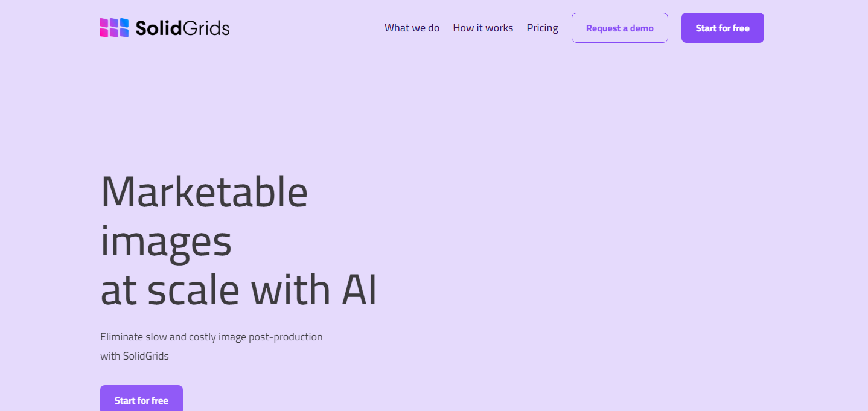Click the word Marketable in the headline
Screen dimensions: 868x411
(x=204, y=191)
